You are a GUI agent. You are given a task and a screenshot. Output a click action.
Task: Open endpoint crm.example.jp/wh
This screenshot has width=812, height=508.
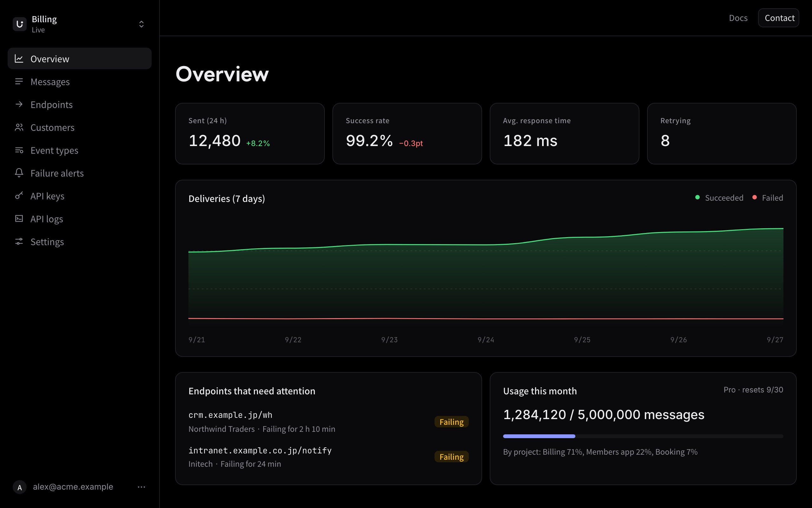point(230,415)
